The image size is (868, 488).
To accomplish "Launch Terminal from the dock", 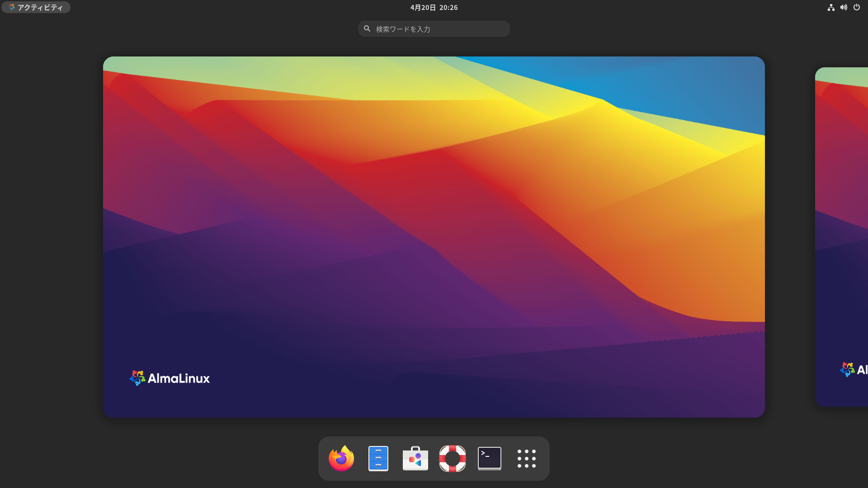I will [x=490, y=459].
